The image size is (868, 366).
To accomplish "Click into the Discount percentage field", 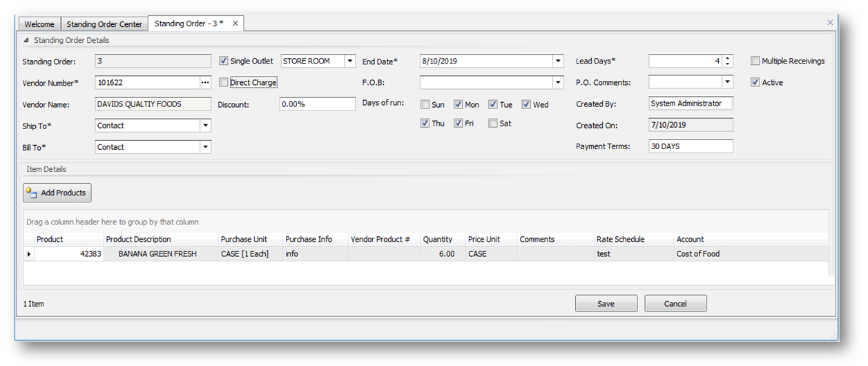I will [317, 104].
